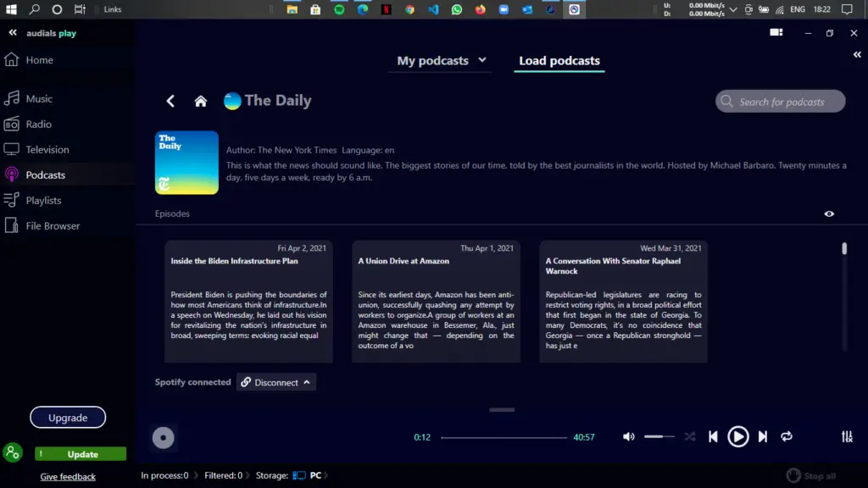Play the current episode
Image resolution: width=868 pixels, height=488 pixels.
pyautogui.click(x=738, y=437)
